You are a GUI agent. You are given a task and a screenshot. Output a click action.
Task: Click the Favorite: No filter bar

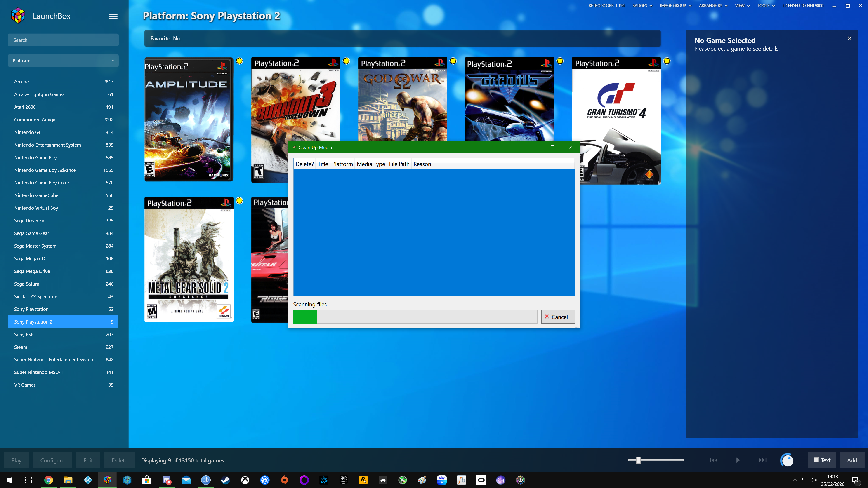[x=402, y=38]
